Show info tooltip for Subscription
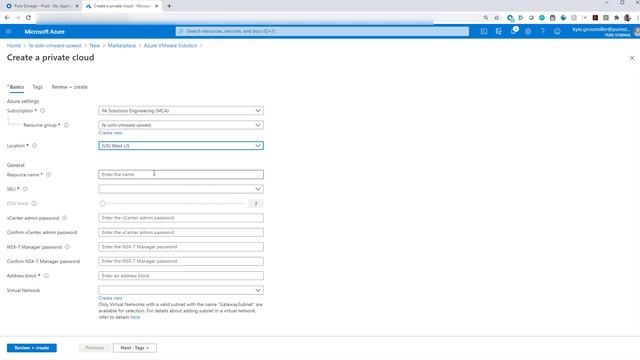640x360 pixels. coord(42,111)
